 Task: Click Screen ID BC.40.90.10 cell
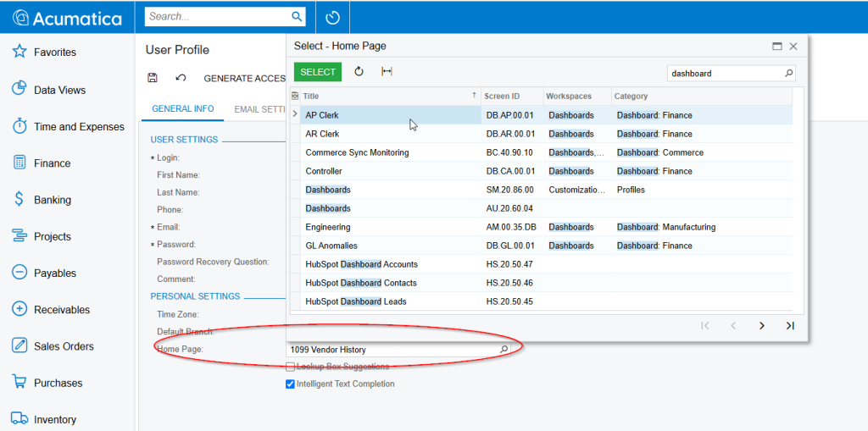512,152
